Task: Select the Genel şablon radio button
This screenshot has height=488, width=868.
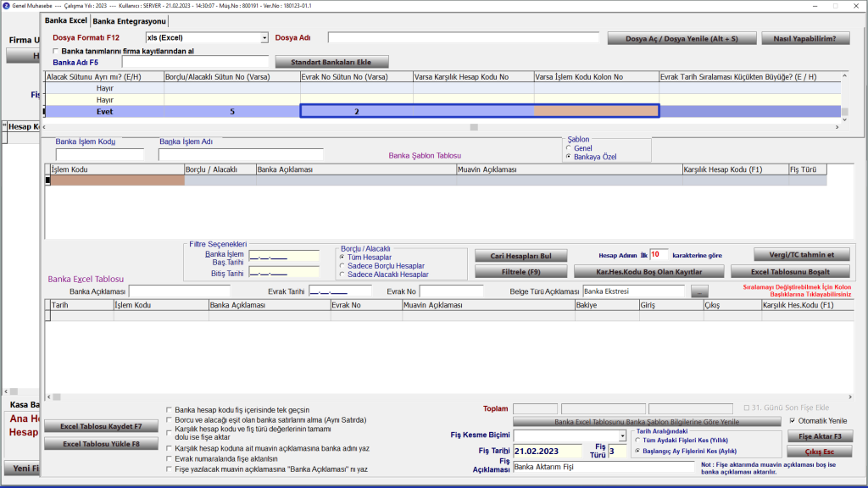Action: 569,148
